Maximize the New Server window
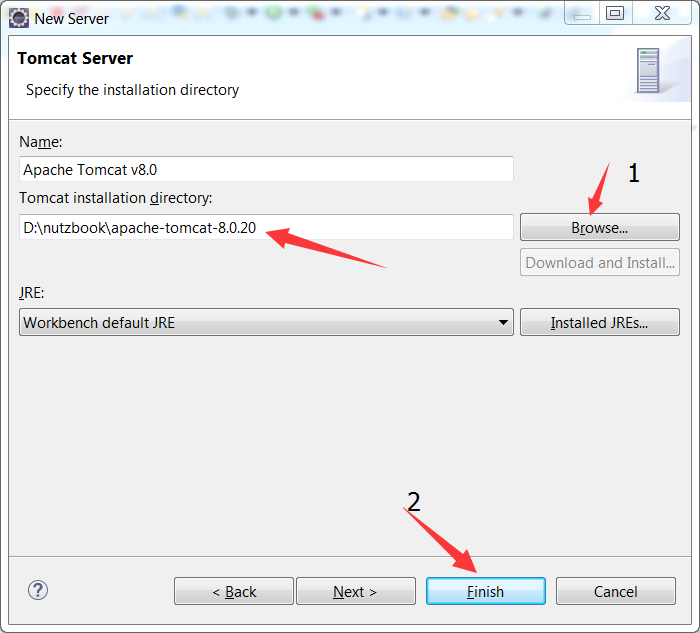The image size is (700, 633). click(615, 13)
